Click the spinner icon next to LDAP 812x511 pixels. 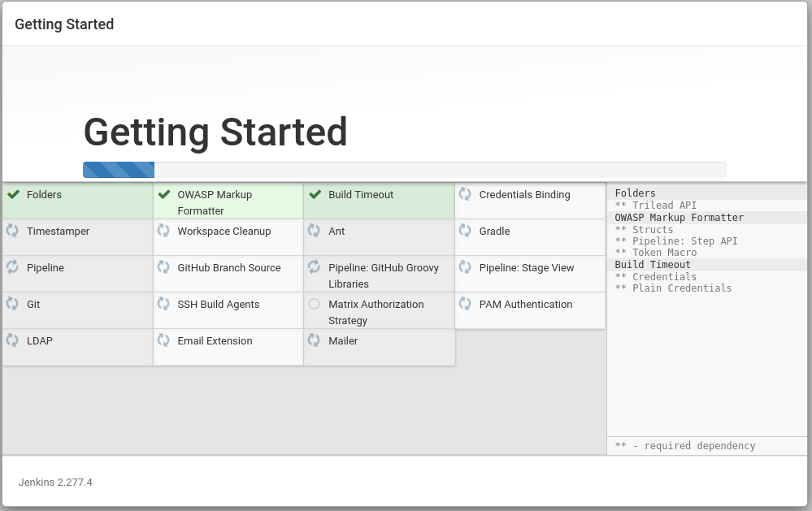click(12, 340)
